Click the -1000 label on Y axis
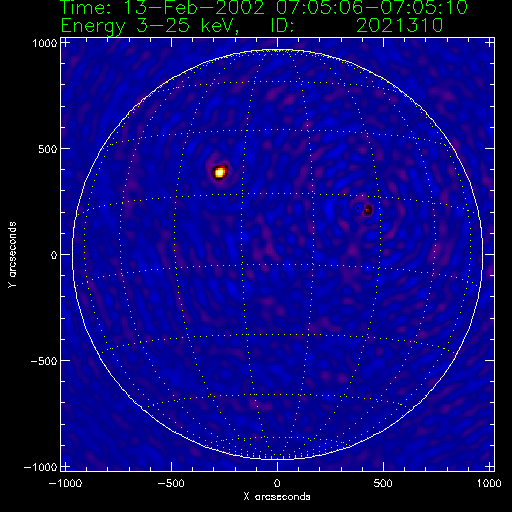The image size is (512, 512). 41,467
